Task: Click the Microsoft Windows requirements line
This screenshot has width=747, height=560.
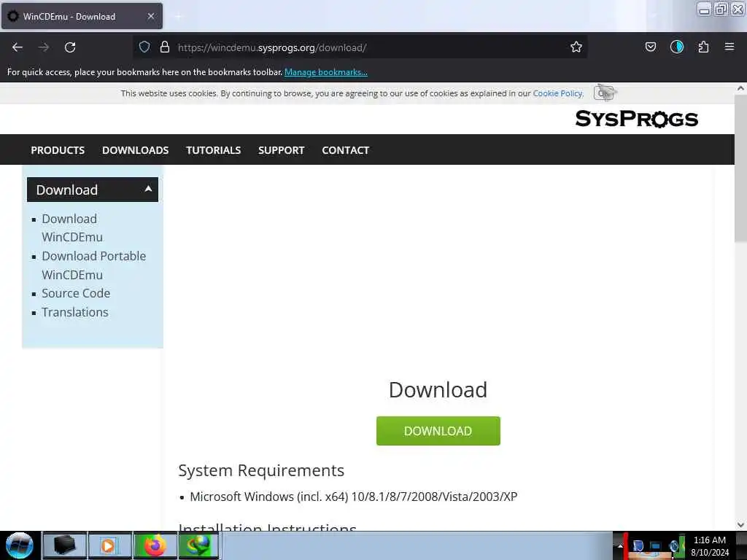Action: click(x=354, y=497)
